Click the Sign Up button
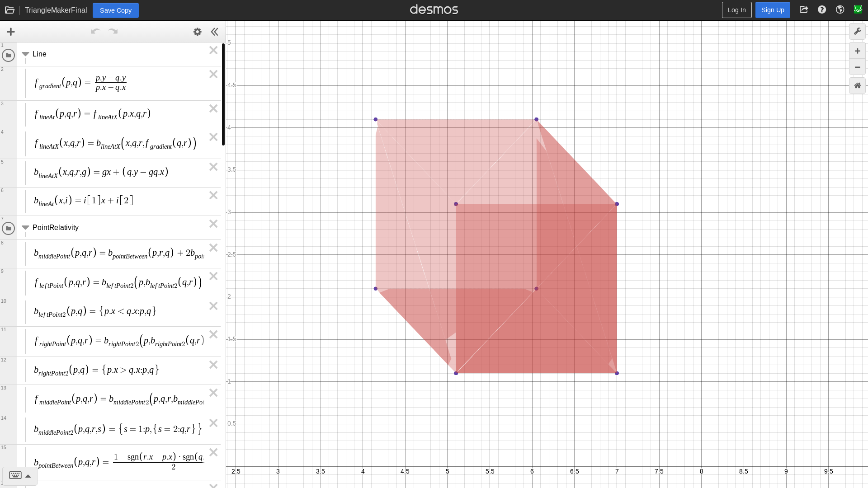 pos(773,10)
